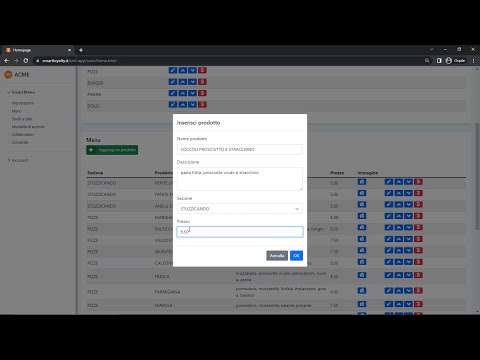Upload image for FRESCA product

pyautogui.click(x=362, y=275)
